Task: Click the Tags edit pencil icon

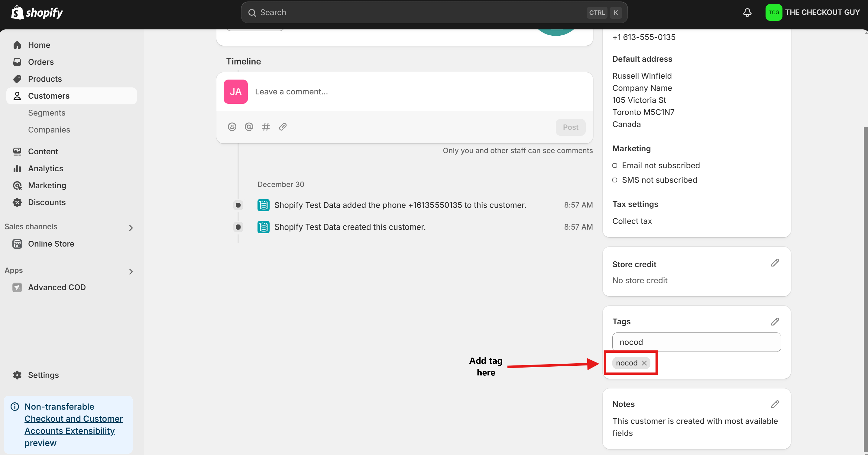Action: click(x=775, y=321)
